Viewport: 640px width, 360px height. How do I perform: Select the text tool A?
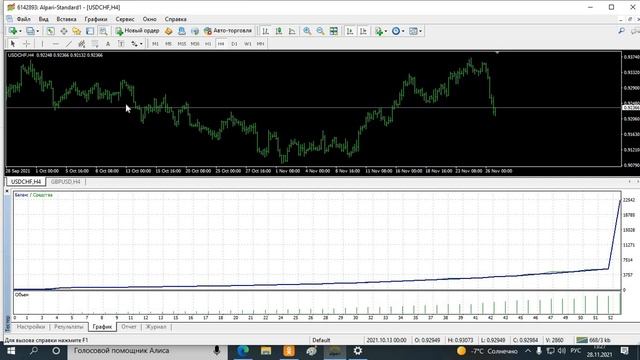tap(108, 44)
